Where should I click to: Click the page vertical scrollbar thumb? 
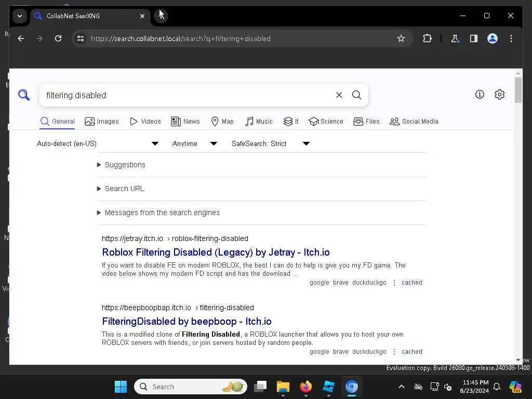coord(518,90)
